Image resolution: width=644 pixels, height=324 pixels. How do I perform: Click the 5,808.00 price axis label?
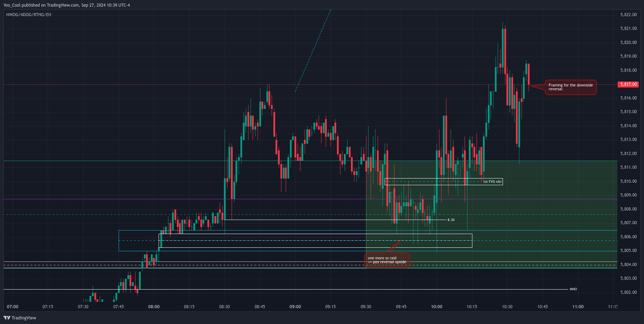tap(629, 209)
